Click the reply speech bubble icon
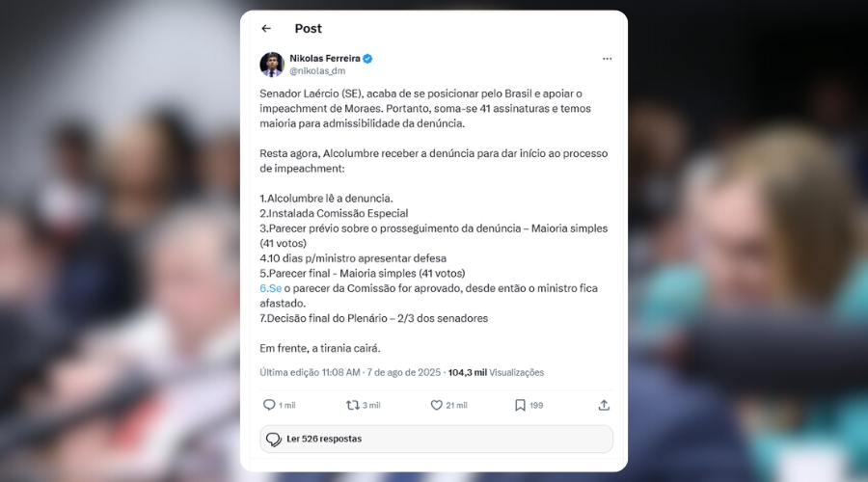Screen dimensions: 868x482 click(269, 405)
